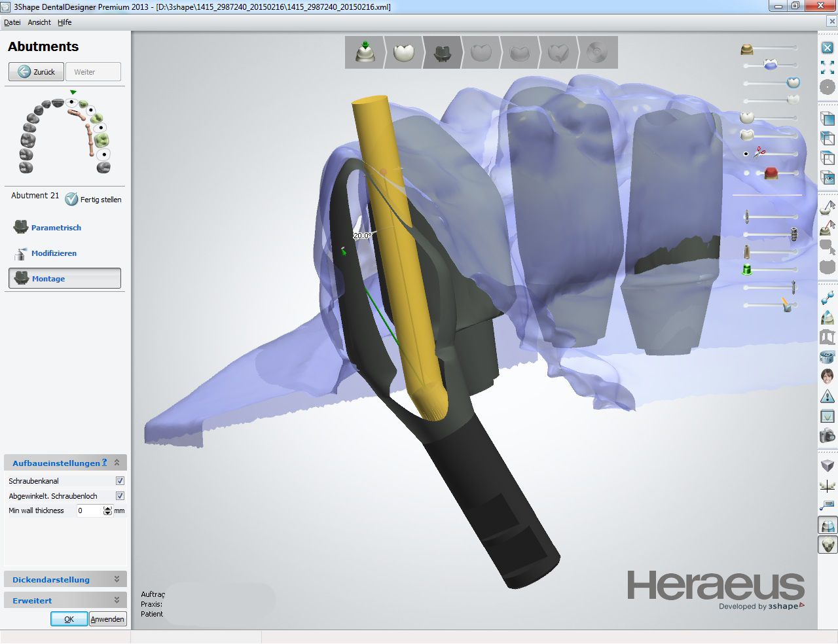
Task: Click the fullscreen arrows icon
Action: [x=828, y=67]
